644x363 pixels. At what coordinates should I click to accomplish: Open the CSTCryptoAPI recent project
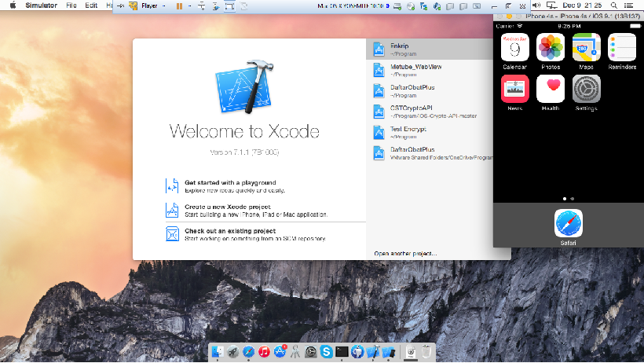tap(429, 112)
